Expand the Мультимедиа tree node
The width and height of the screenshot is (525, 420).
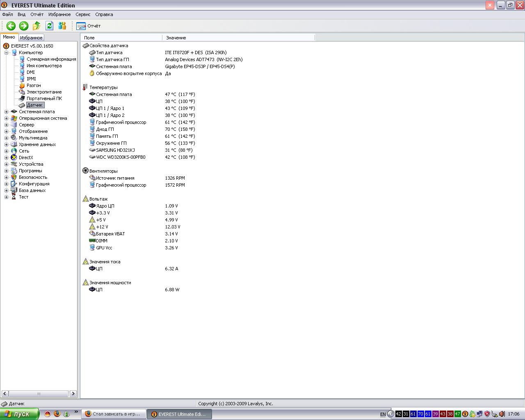click(x=6, y=138)
